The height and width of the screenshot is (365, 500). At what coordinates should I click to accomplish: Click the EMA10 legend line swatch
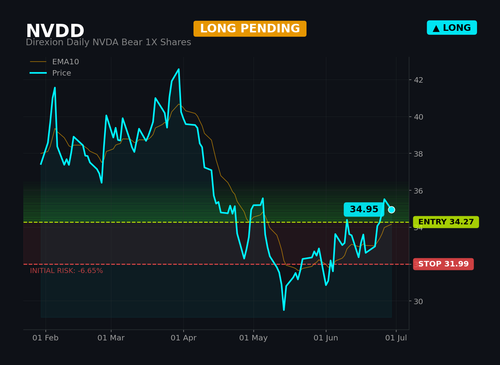(x=38, y=62)
